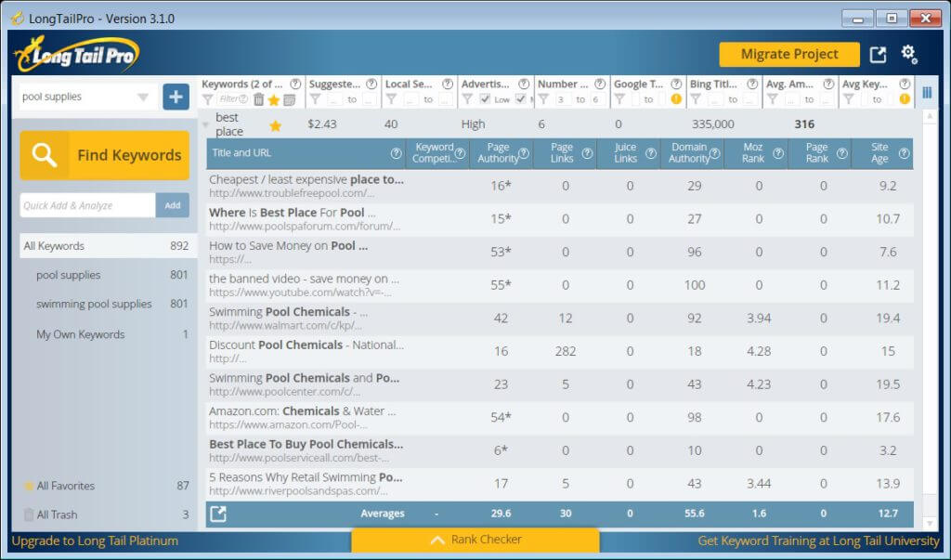951x560 pixels.
Task: Click the Find Keywords button
Action: [x=105, y=155]
